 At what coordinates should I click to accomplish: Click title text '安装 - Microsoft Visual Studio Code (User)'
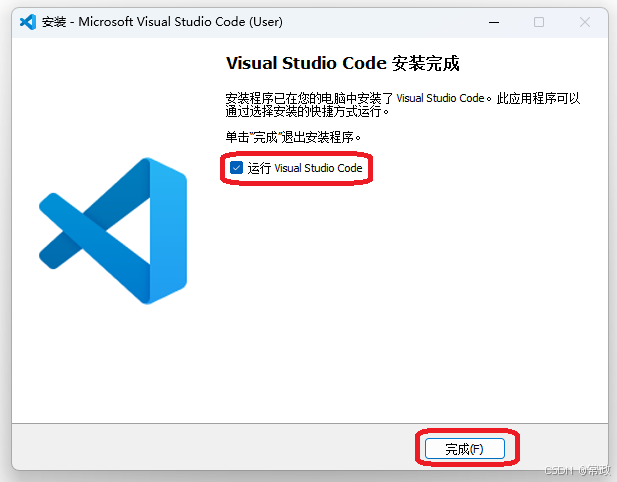tap(162, 22)
